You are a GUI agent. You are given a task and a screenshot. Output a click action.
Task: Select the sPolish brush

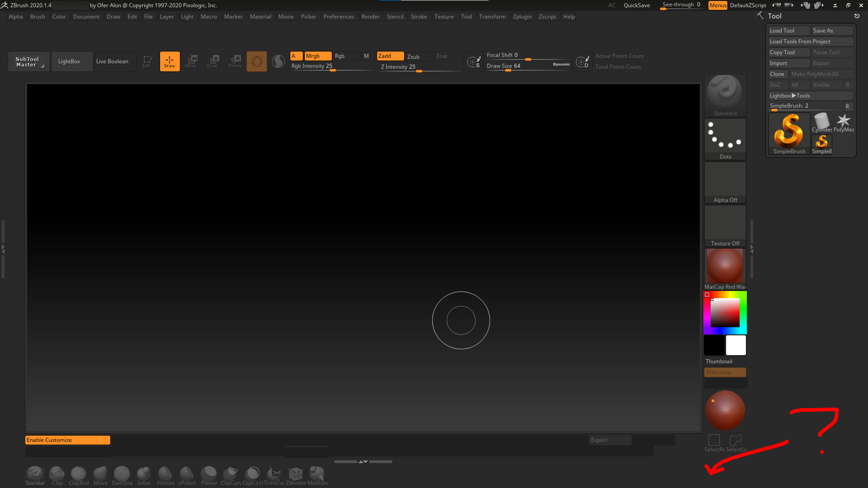(x=187, y=476)
